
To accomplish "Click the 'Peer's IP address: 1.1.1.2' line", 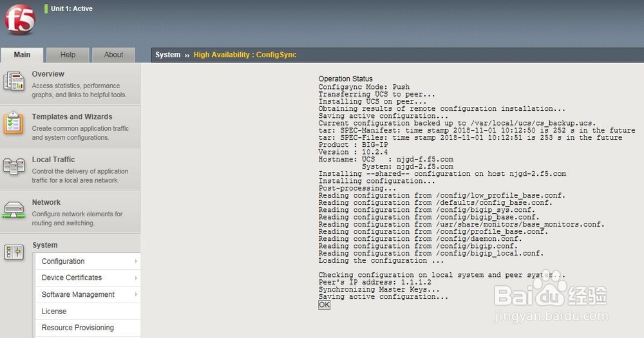I will 375,282.
